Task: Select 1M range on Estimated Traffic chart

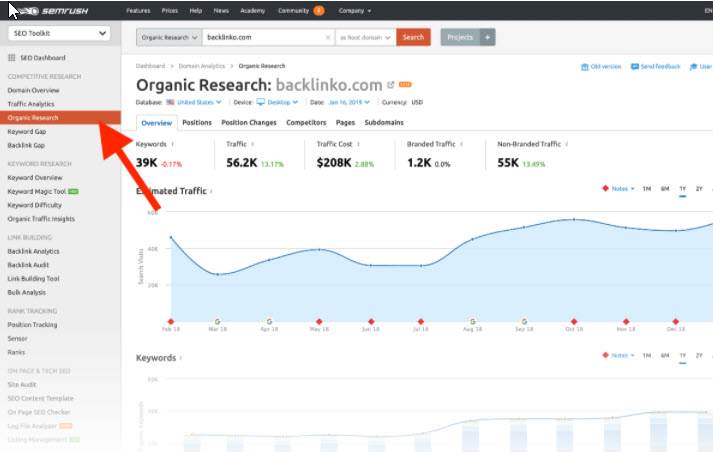Action: (x=646, y=188)
